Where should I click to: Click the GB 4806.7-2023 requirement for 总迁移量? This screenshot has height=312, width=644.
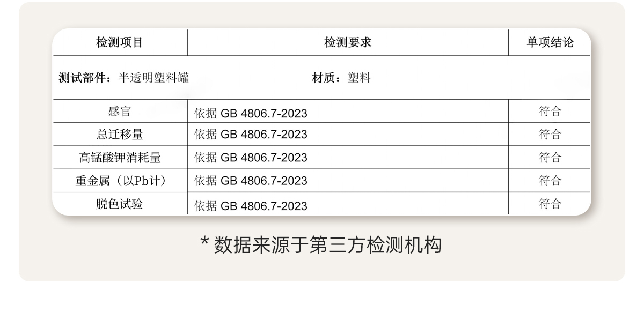click(x=251, y=135)
